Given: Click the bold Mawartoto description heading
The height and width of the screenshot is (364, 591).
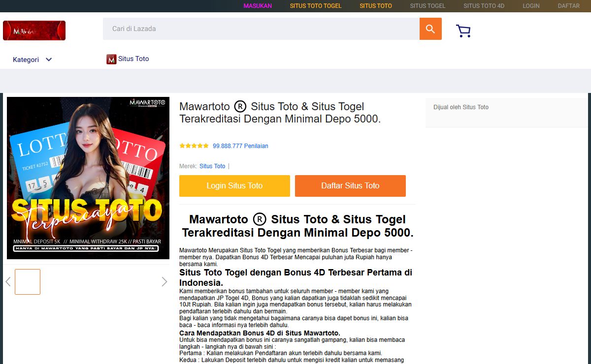Looking at the screenshot, I should coord(297,226).
